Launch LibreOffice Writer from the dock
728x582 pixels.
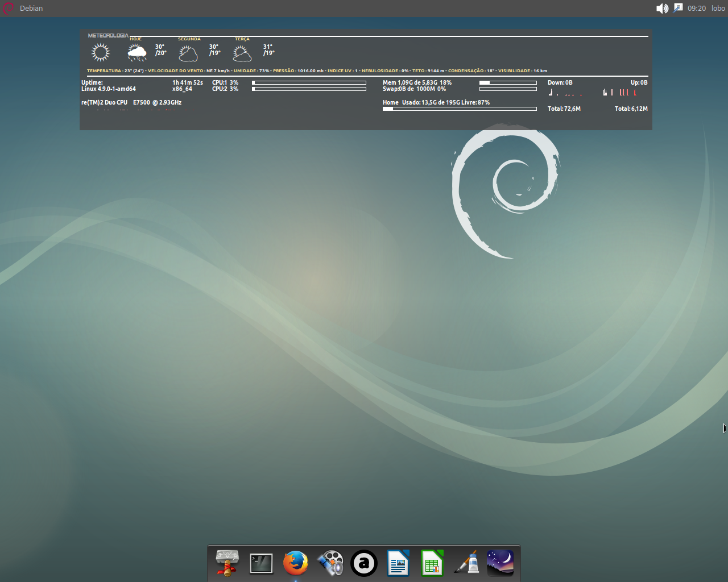(x=398, y=563)
